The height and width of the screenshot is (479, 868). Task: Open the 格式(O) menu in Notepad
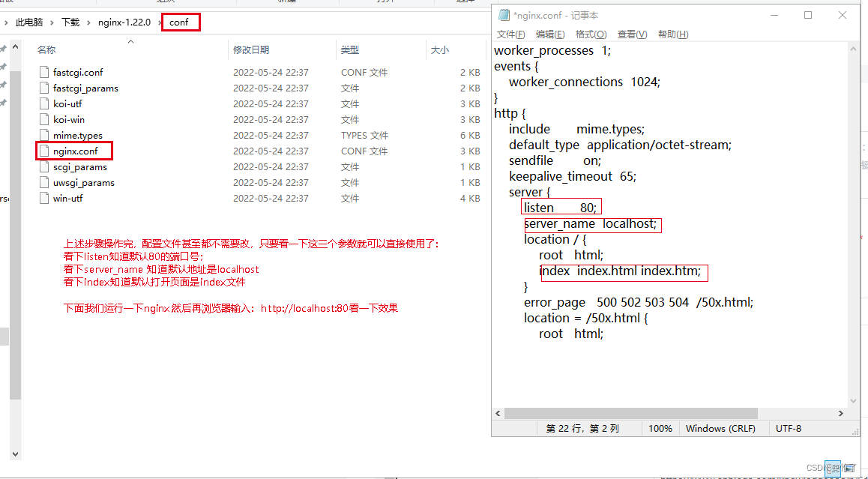[x=591, y=34]
